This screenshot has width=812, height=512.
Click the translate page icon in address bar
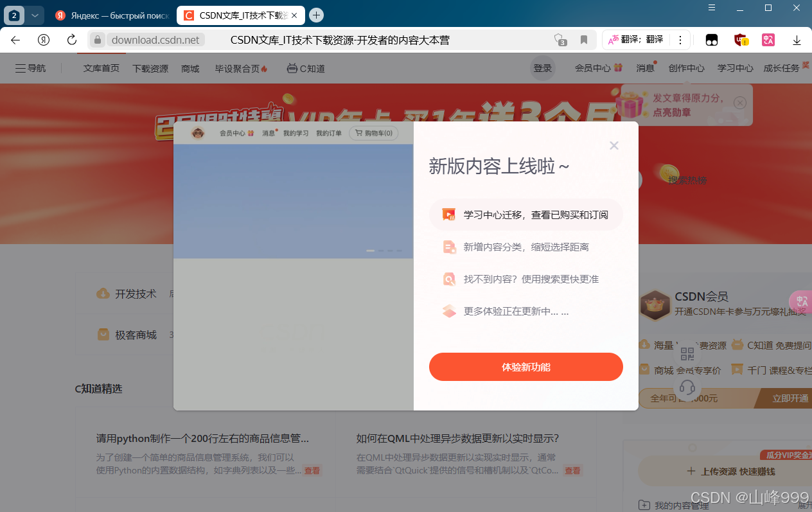coord(614,40)
